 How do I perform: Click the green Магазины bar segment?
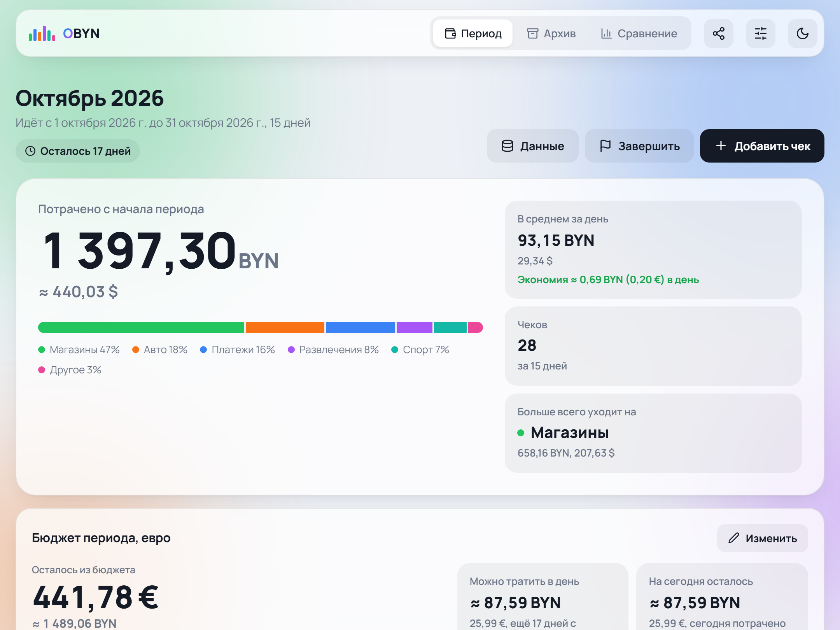141,327
